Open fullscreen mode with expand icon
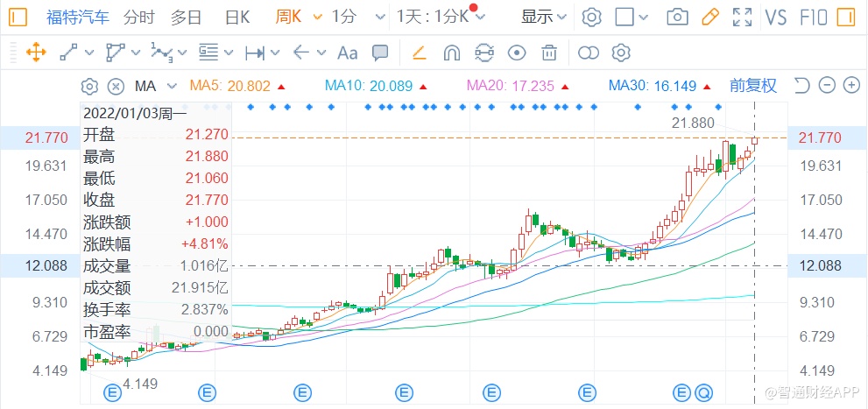868x409 pixels. [742, 18]
